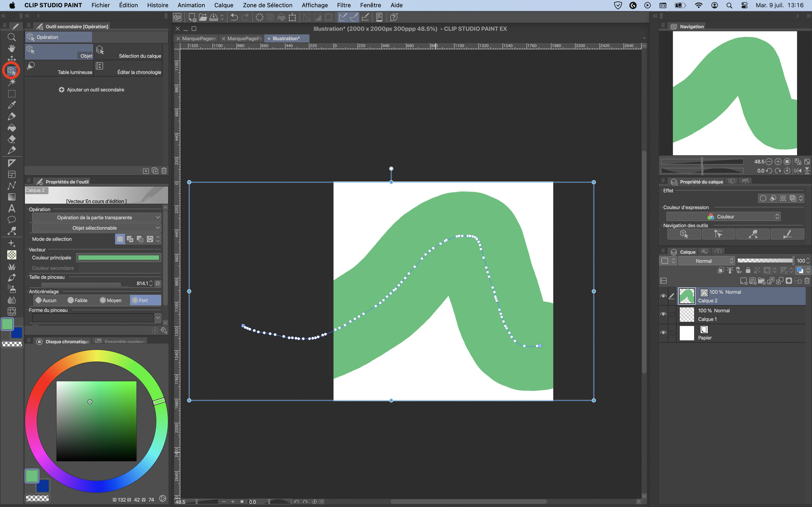812x507 pixels.
Task: Select the Text tool
Action: (x=11, y=208)
